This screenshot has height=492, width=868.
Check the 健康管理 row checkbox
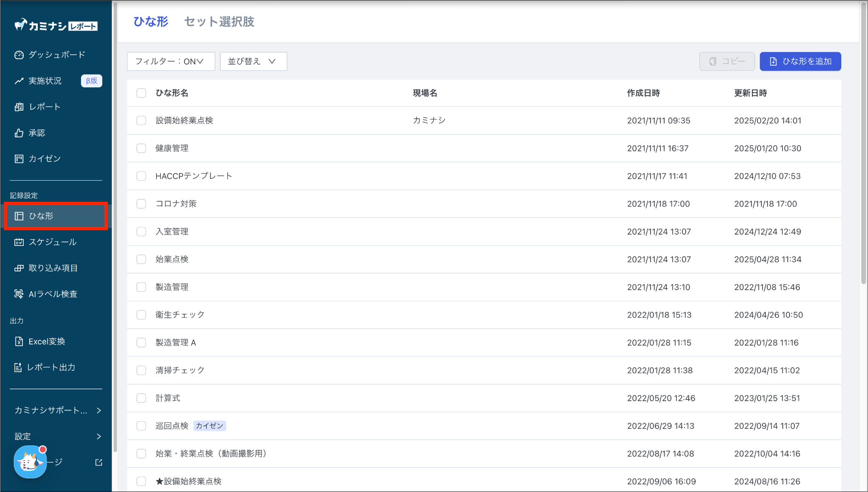pyautogui.click(x=141, y=148)
